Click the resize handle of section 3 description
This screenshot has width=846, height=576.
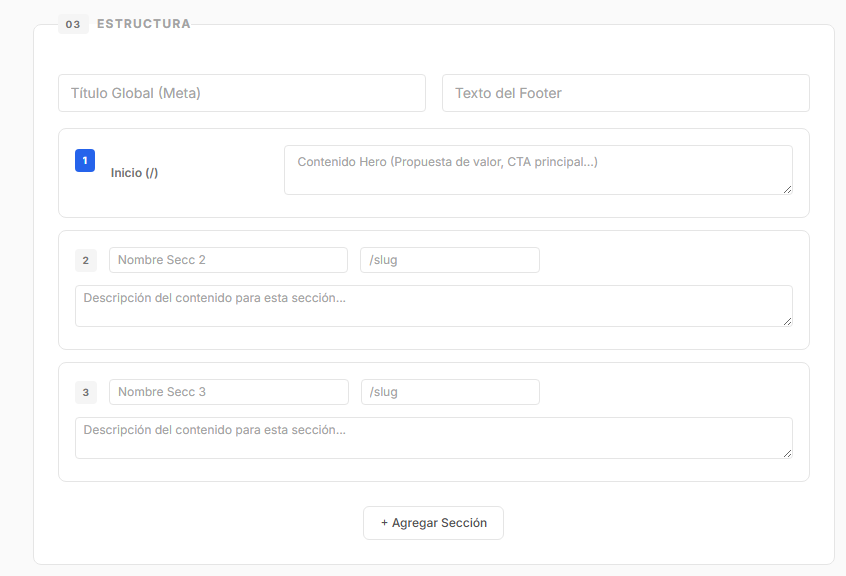tap(787, 453)
